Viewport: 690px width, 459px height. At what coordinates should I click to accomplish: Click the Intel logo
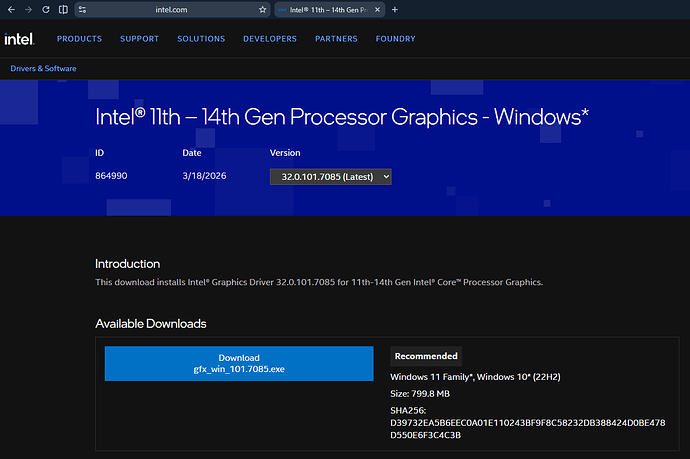[19, 39]
